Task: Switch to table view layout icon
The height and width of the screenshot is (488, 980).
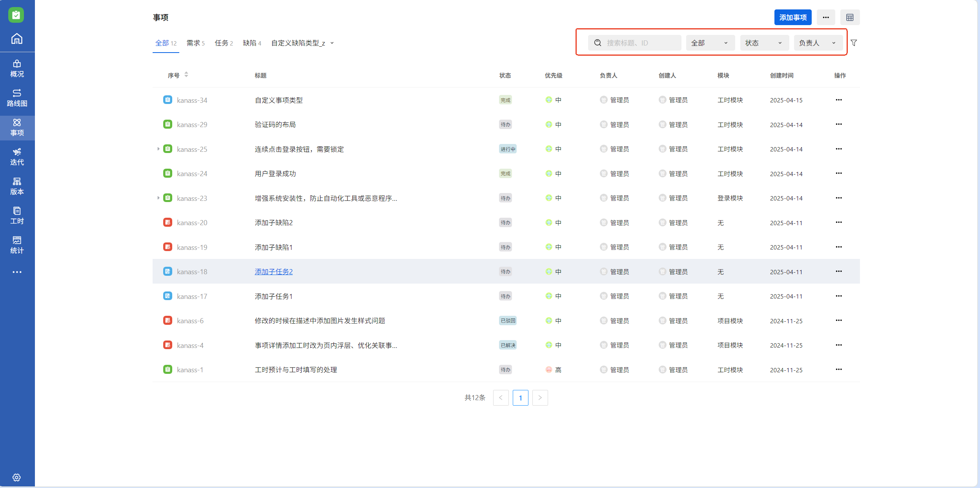Action: [850, 17]
